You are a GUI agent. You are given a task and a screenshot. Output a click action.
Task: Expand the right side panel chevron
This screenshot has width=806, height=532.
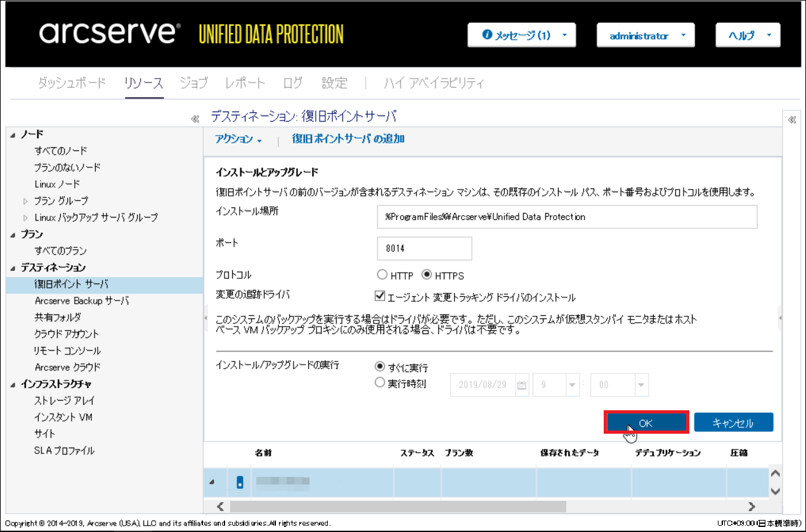pos(791,119)
